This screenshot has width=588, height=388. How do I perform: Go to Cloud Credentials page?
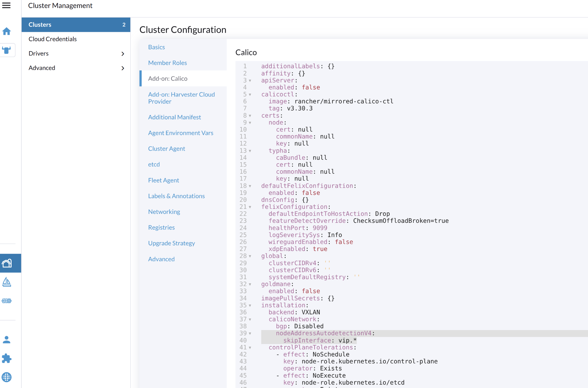pyautogui.click(x=53, y=39)
